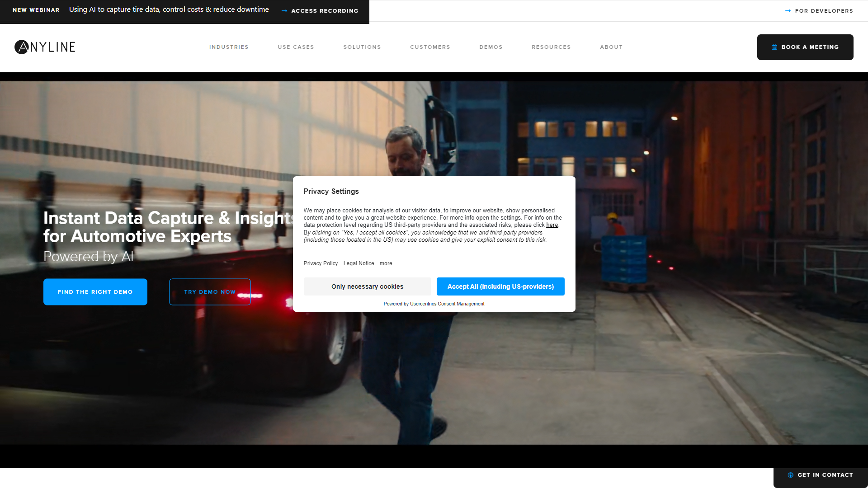
Task: Expand the Resources navigation item
Action: tap(552, 47)
